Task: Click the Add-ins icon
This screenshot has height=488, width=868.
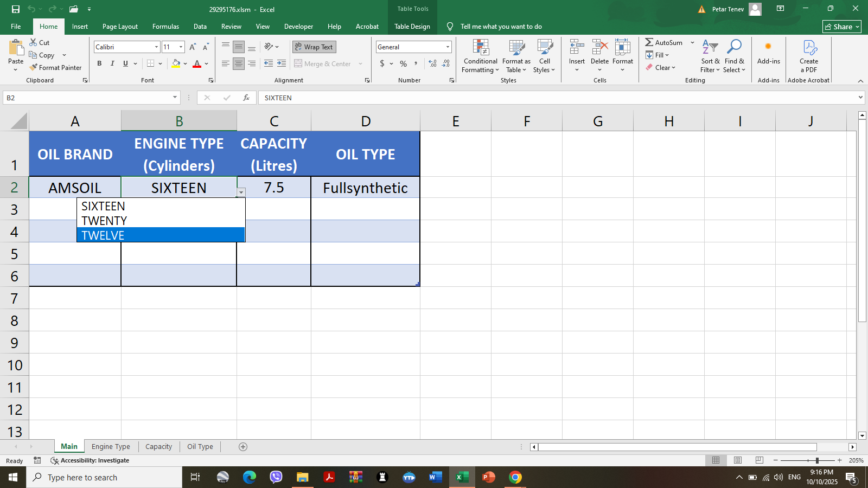Action: tap(768, 47)
